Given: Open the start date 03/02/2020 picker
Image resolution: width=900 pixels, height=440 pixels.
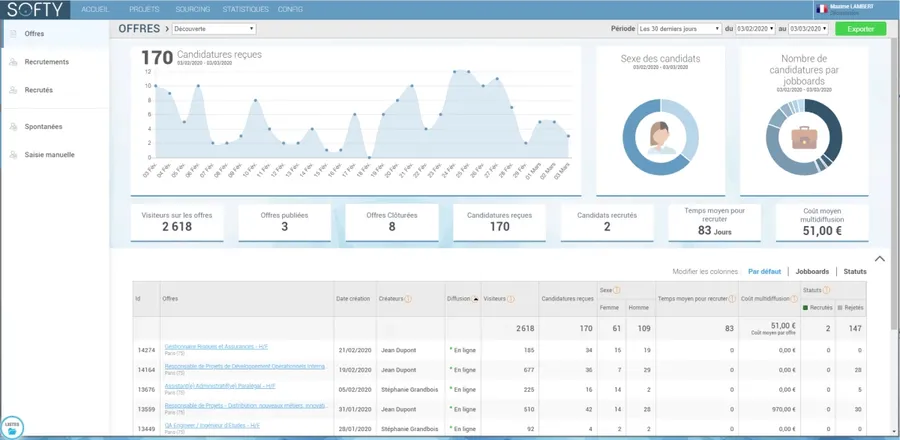Looking at the screenshot, I should (x=756, y=29).
